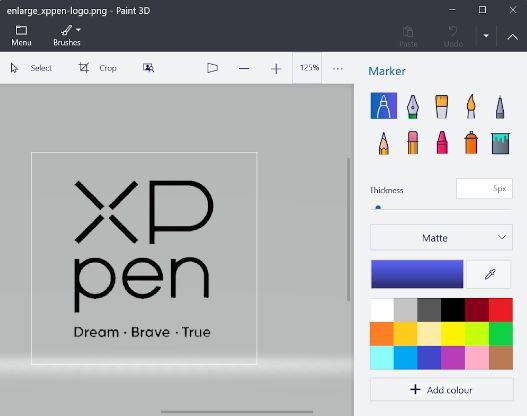Choose the light cyan colour swatch

pyautogui.click(x=382, y=358)
